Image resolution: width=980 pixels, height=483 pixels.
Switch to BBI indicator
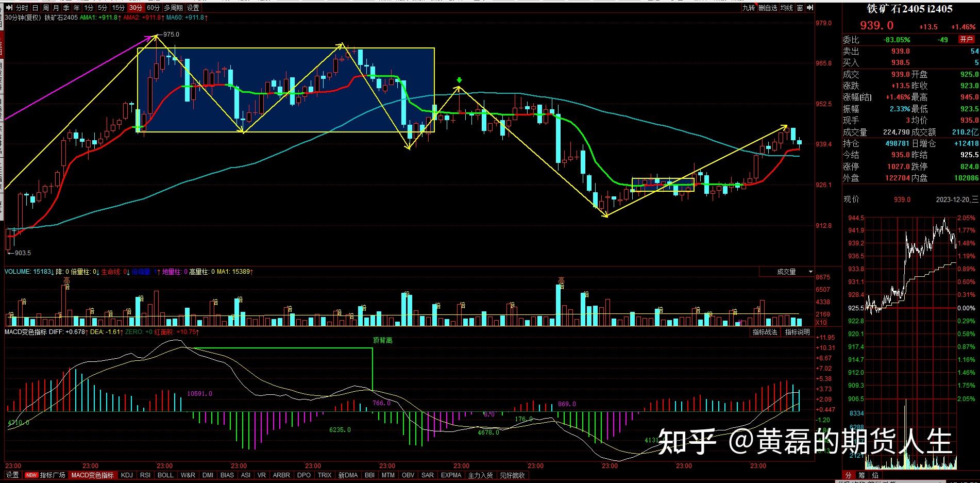coord(369,475)
